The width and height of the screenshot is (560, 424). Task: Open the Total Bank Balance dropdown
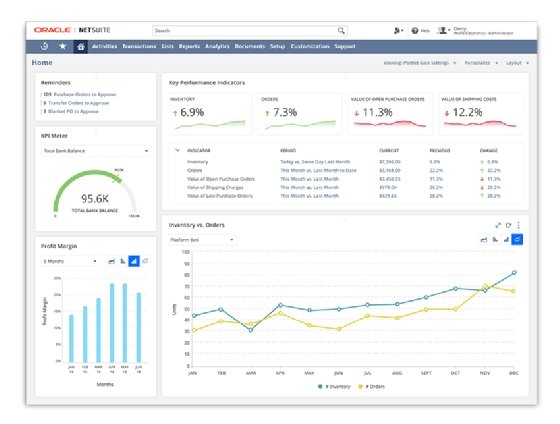pos(96,151)
